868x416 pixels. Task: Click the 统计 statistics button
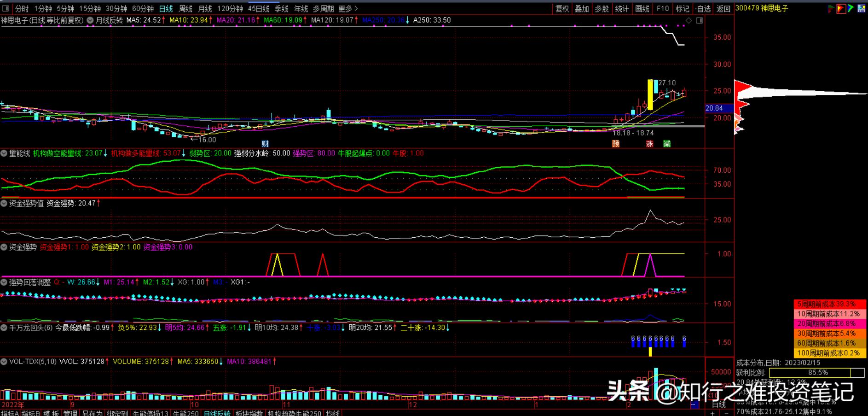622,8
